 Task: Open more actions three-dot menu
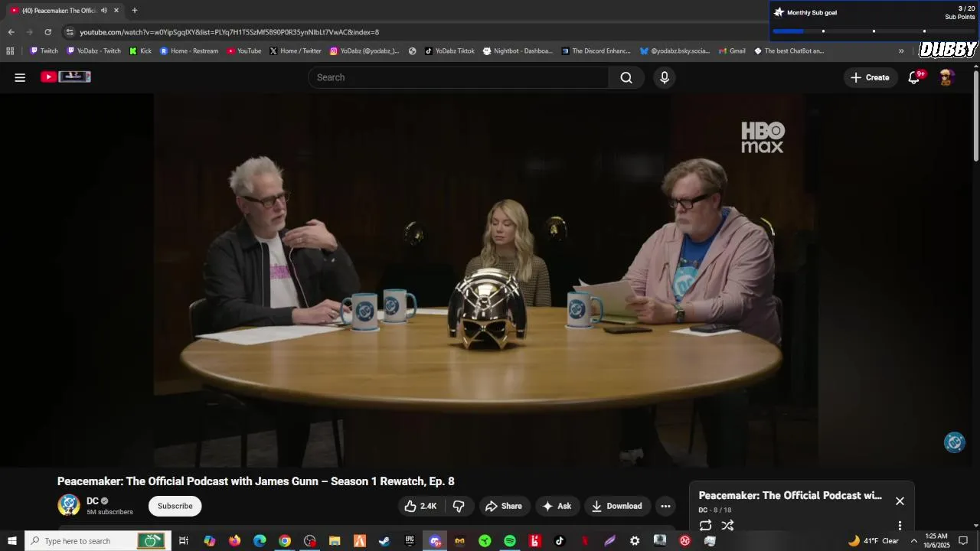[x=665, y=506]
